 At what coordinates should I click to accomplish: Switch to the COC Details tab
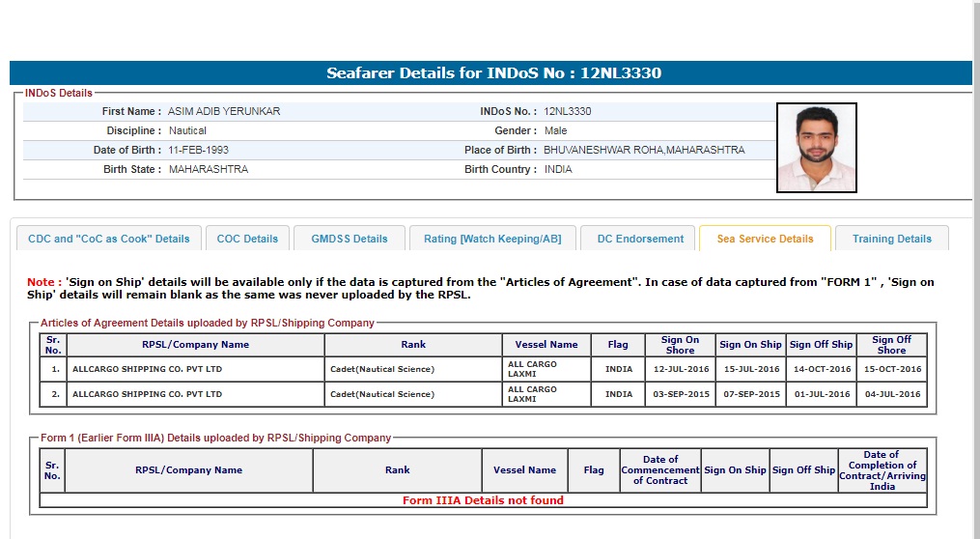247,239
